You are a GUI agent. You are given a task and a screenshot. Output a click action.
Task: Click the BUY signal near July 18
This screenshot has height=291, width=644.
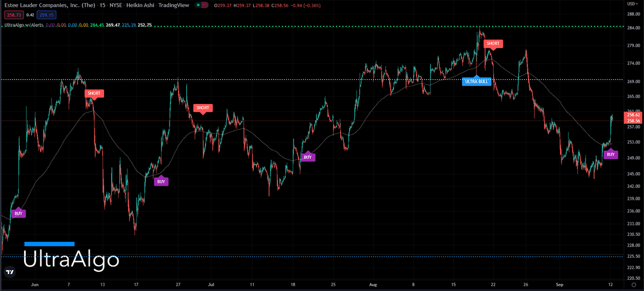click(x=308, y=157)
